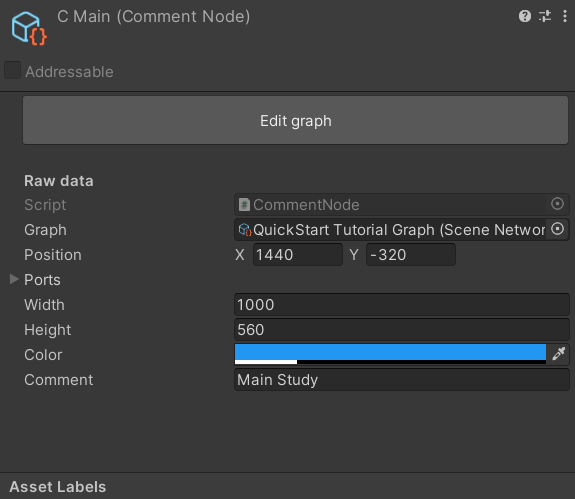Open object picker for Graph field
This screenshot has width=575, height=499.
point(557,229)
